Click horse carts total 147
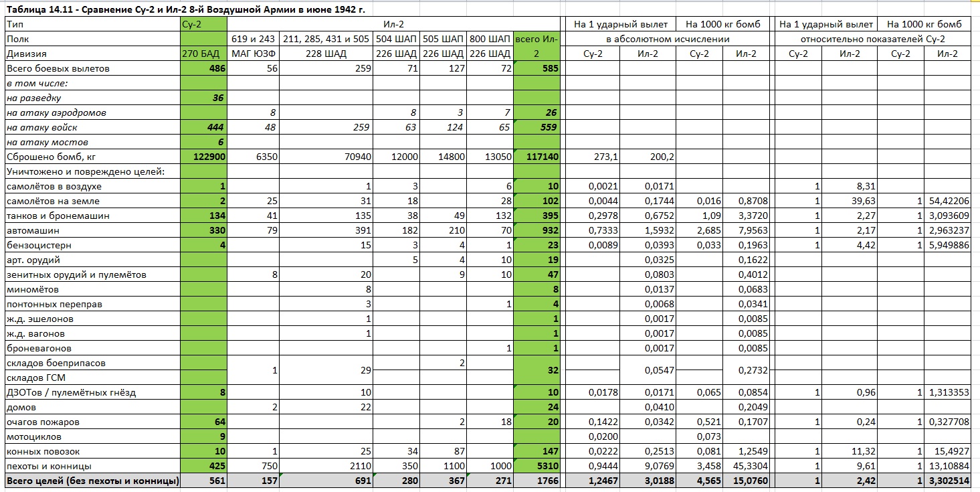Screen dimensions: 980x492 click(536, 451)
